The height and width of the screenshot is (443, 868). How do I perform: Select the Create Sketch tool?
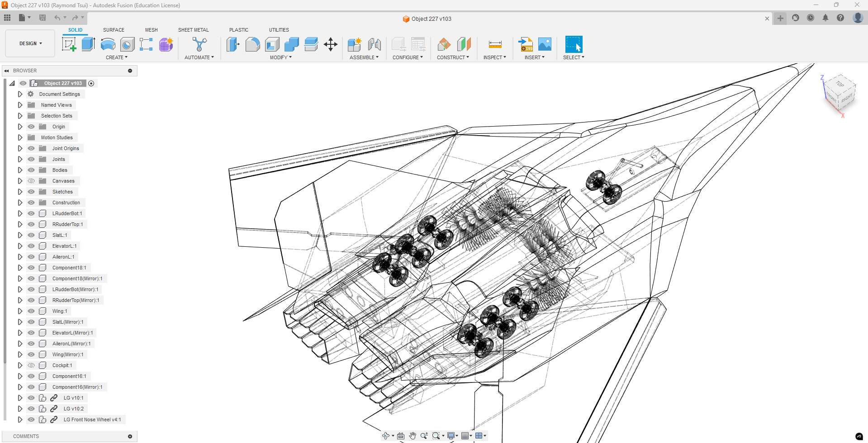pyautogui.click(x=69, y=44)
